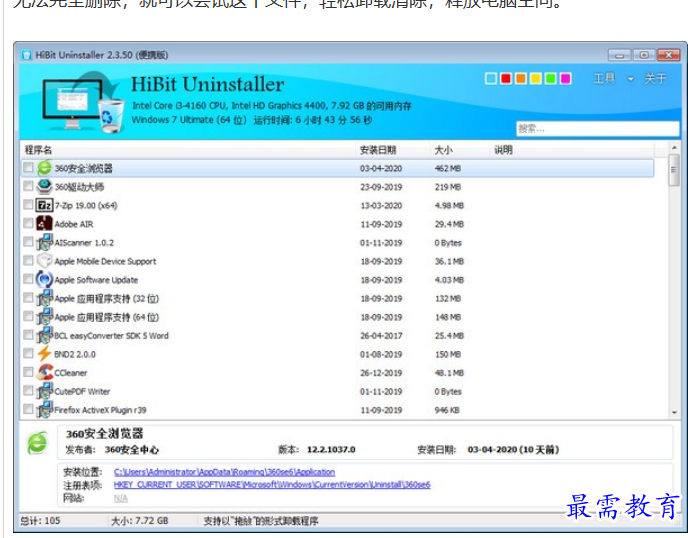Open the 工具 dropdown arrow

click(x=631, y=79)
